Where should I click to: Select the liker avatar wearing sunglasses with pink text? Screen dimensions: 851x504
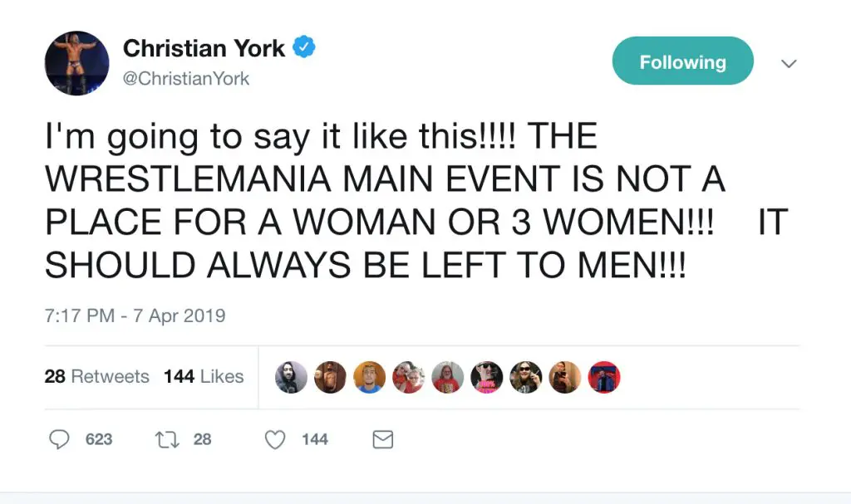[487, 377]
